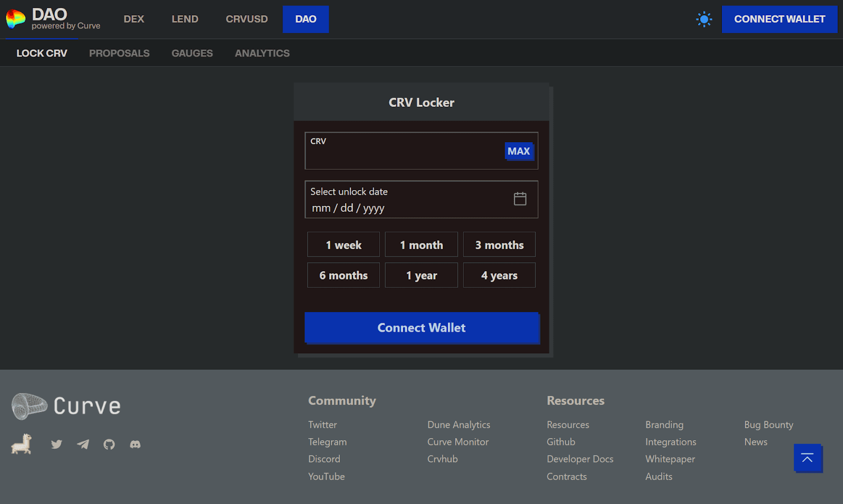Screen dimensions: 843x504
Task: Select the 6 months lock duration
Action: point(344,275)
